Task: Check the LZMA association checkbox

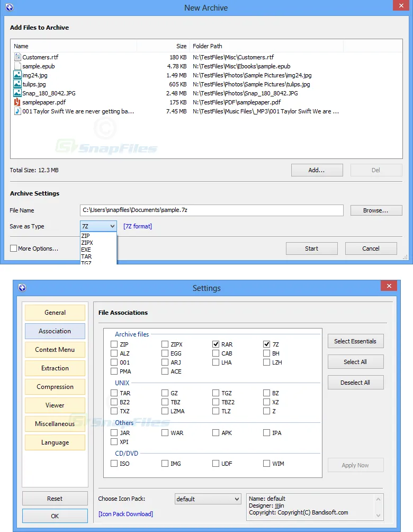Action: click(x=165, y=411)
